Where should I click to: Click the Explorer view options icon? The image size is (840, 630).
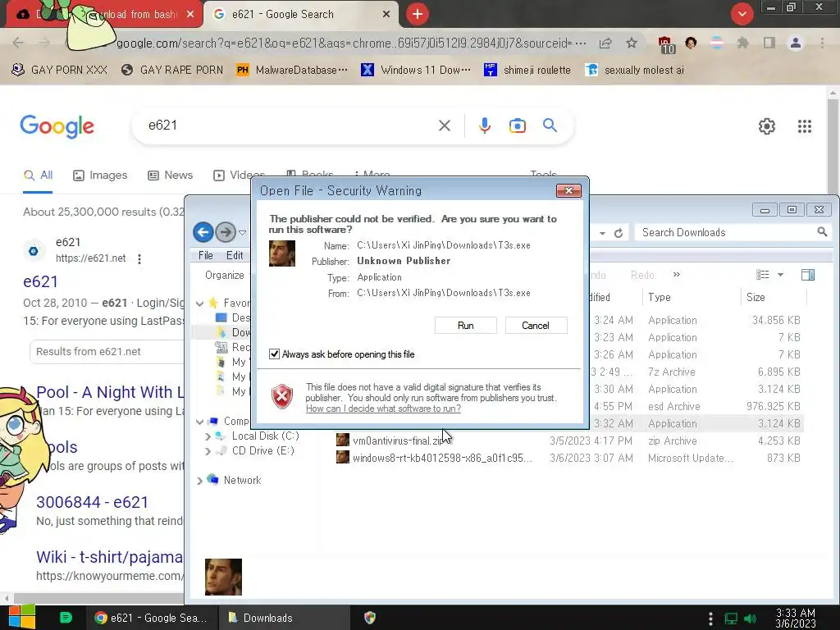click(762, 275)
